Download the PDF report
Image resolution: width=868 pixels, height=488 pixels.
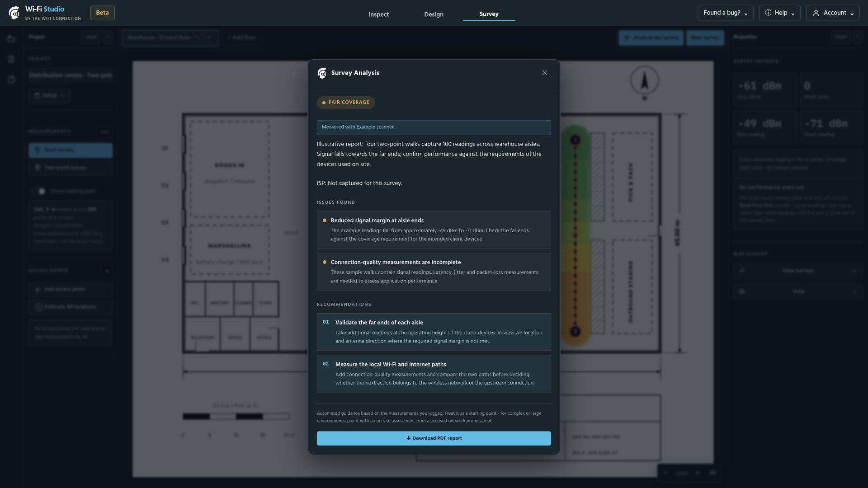434,438
